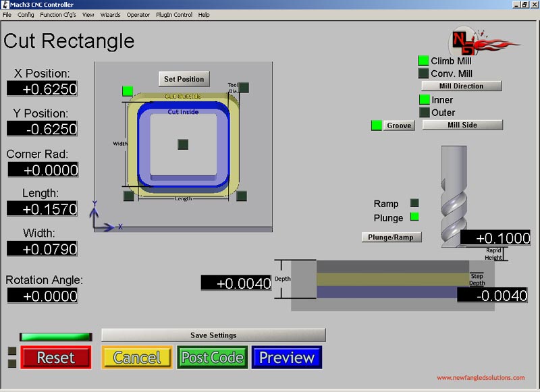The height and width of the screenshot is (392, 540).
Task: Click the red Reset button
Action: [x=56, y=358]
